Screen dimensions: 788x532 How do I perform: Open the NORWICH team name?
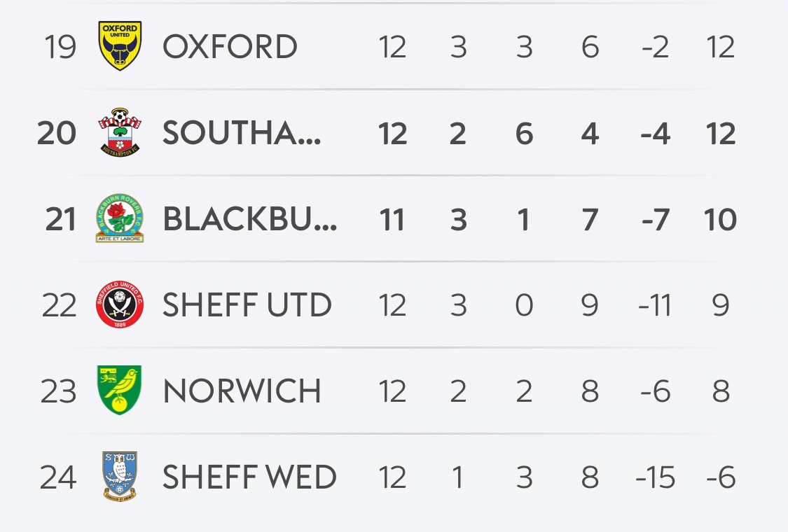[x=242, y=391]
